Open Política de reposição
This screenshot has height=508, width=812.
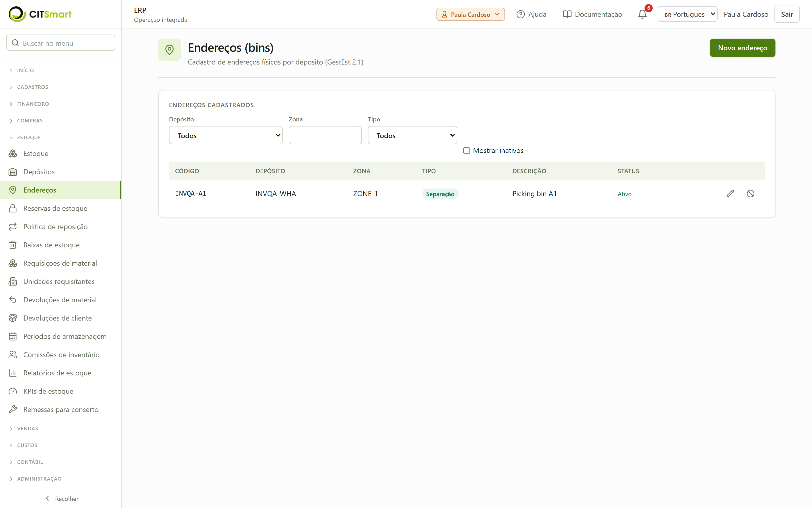point(61,227)
